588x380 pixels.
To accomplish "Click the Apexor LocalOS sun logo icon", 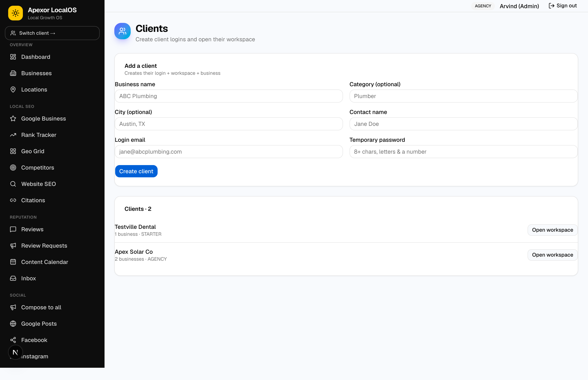I will click(x=15, y=13).
